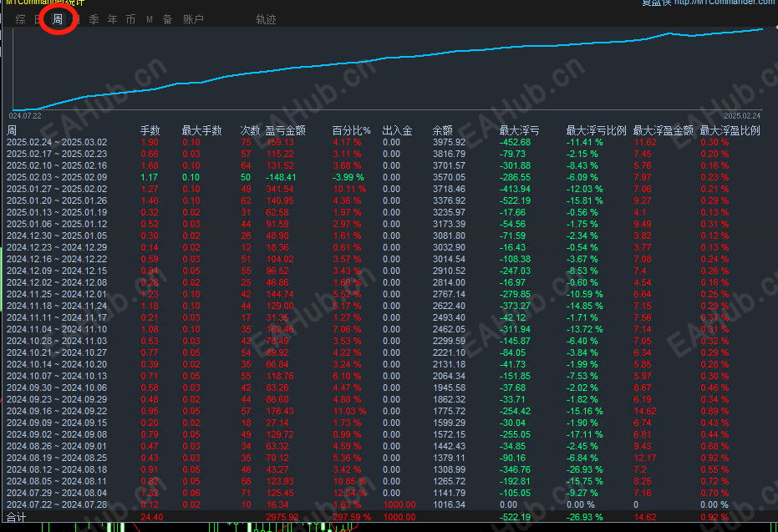Switch to the 币 currency tab
778x532 pixels.
130,19
